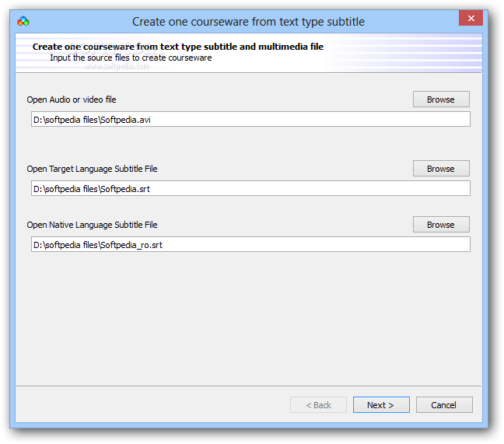Click empty area below native subtitle field
Image resolution: width=504 pixels, height=444 pixels.
point(248,318)
